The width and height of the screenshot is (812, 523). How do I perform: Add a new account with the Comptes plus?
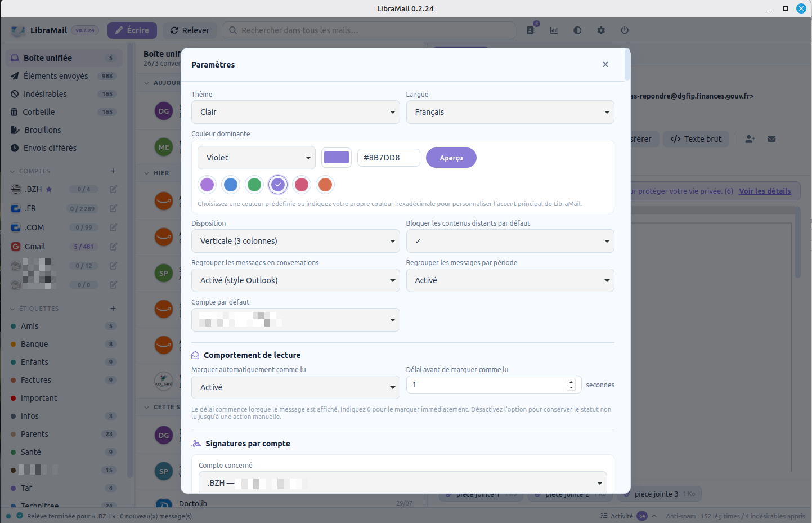(x=113, y=171)
